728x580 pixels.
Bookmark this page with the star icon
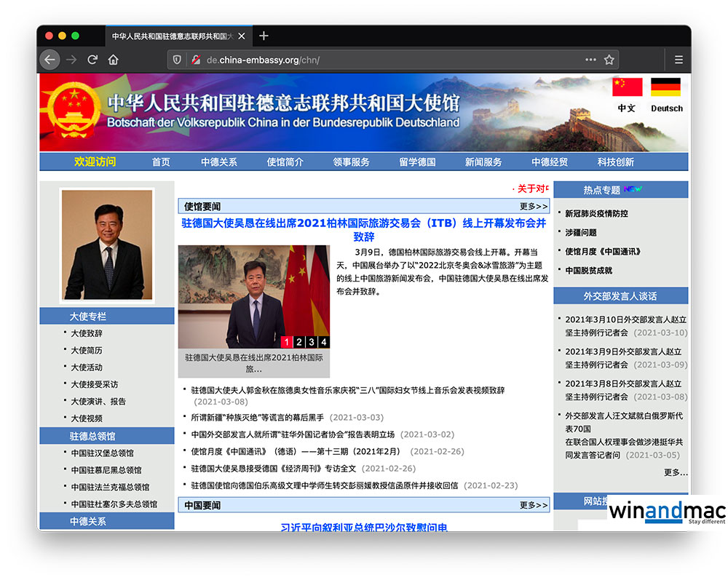[x=609, y=60]
